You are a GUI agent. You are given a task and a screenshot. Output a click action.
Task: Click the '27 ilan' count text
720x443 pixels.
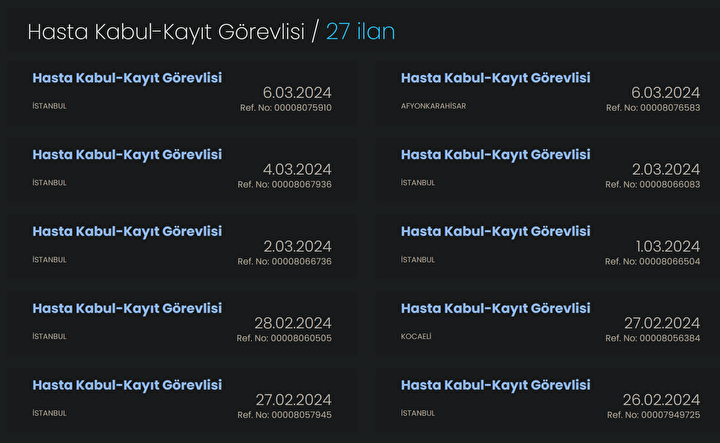(360, 32)
